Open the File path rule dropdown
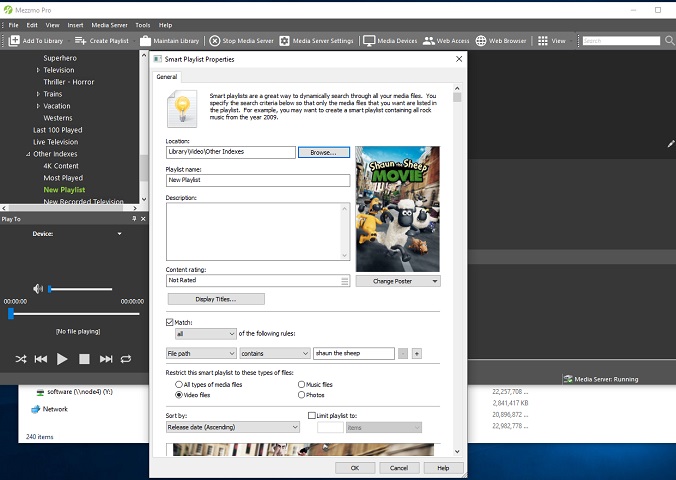 click(201, 354)
